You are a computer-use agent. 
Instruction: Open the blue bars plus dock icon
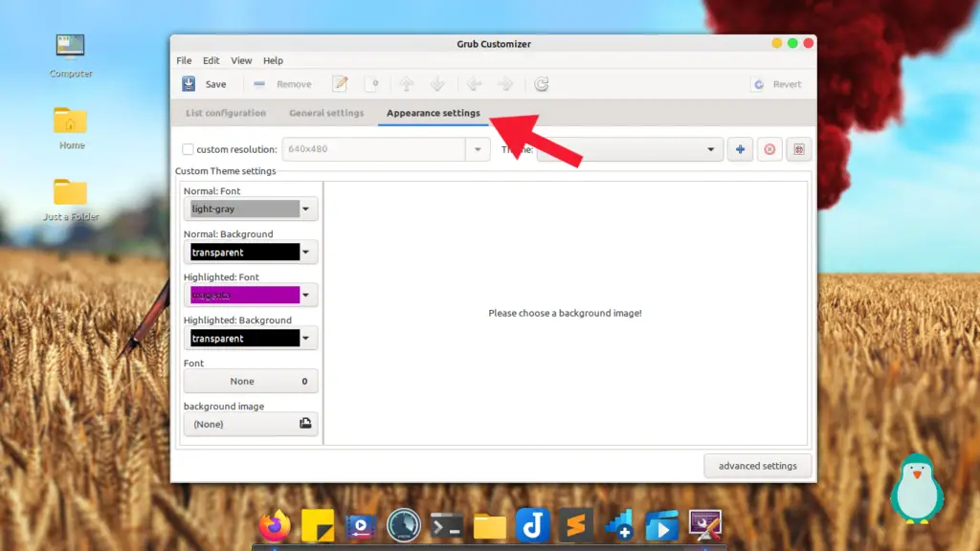[x=619, y=525]
